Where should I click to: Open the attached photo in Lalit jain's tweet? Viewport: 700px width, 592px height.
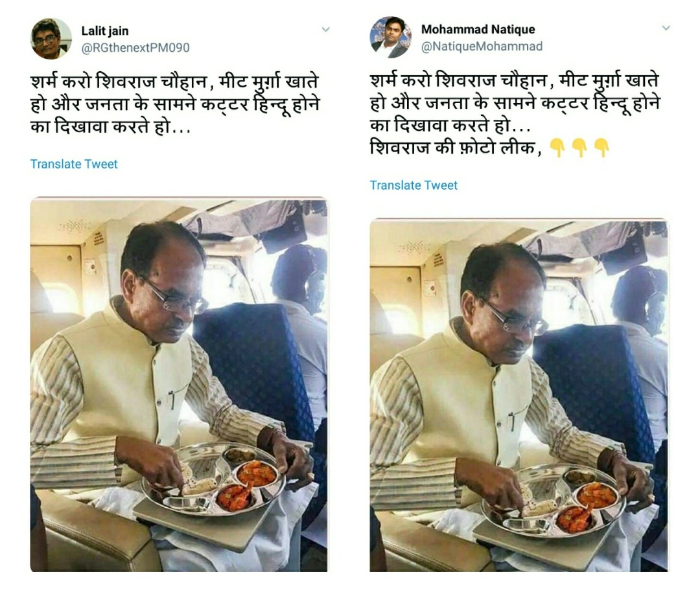179,384
